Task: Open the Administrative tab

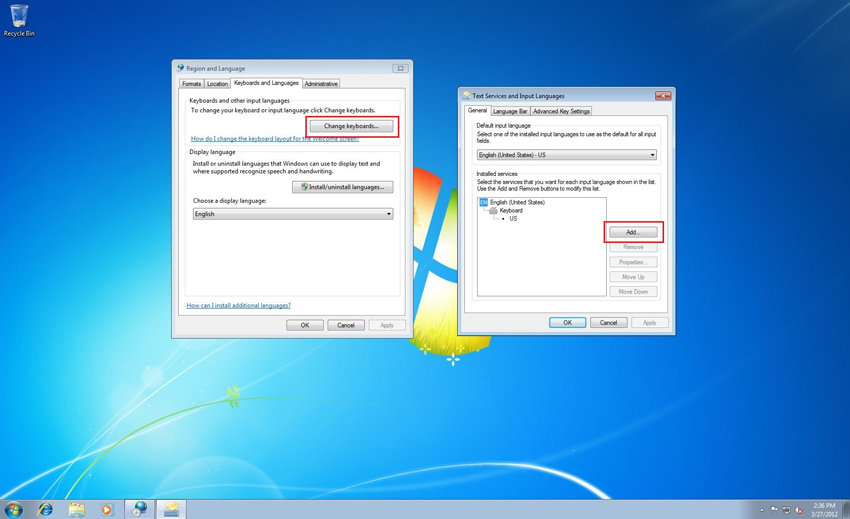Action: coord(321,84)
